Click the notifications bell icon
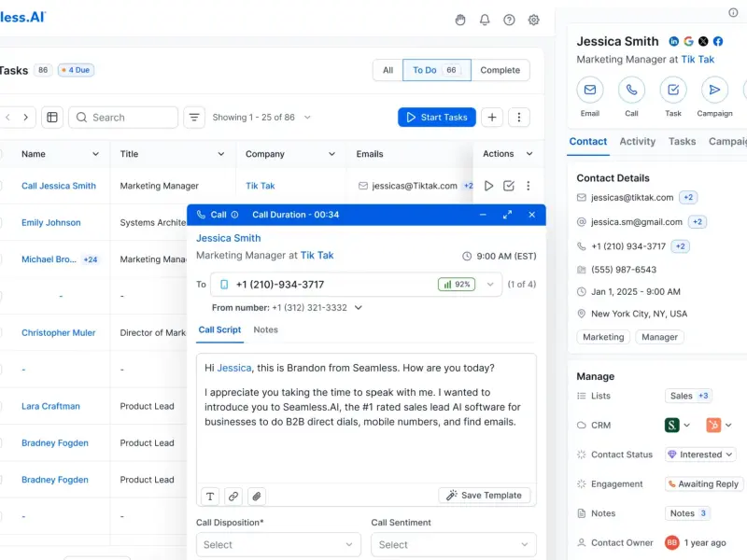Screen dimensions: 747x560 tap(485, 20)
